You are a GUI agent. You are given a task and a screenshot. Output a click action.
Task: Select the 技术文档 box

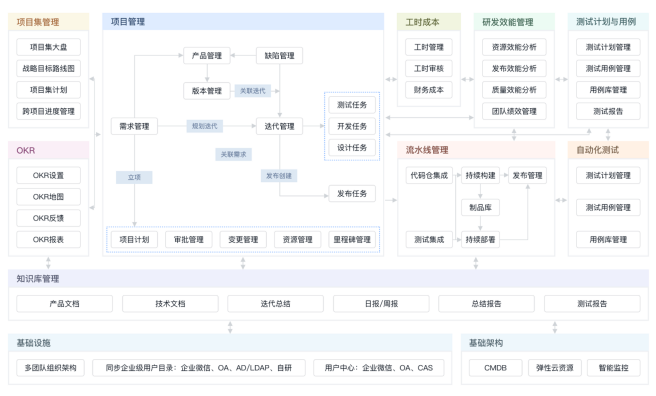click(x=170, y=304)
